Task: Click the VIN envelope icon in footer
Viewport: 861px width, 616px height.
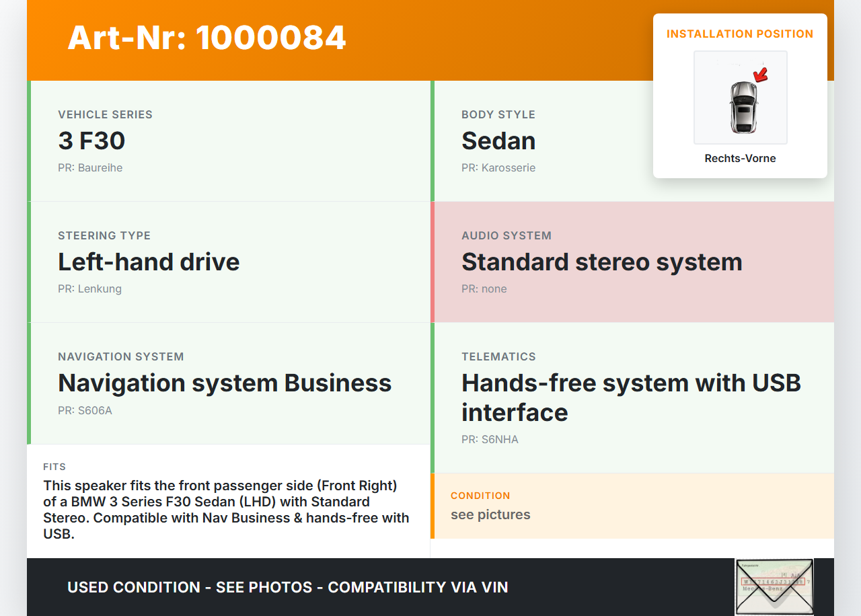Action: pyautogui.click(x=774, y=586)
